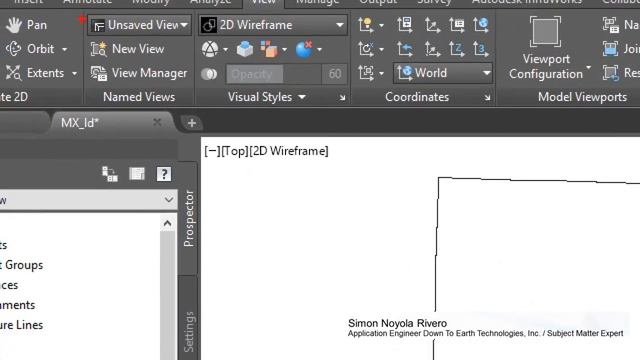Activate the Pan tool

[x=26, y=25]
